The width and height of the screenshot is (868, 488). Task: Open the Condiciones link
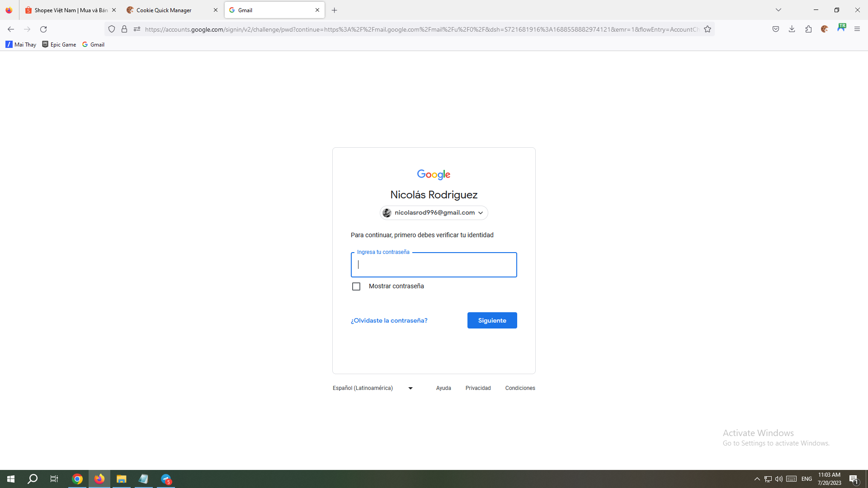click(520, 388)
